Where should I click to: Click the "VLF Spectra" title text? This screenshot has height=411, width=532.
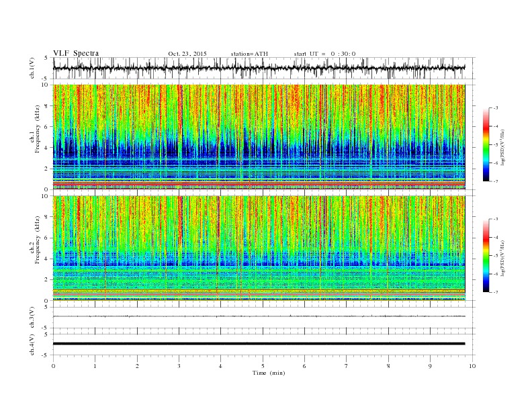point(76,53)
